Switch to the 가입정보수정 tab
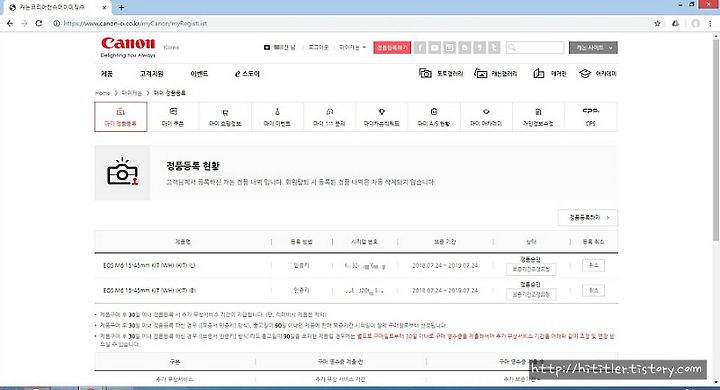The width and height of the screenshot is (720, 390). [x=538, y=117]
